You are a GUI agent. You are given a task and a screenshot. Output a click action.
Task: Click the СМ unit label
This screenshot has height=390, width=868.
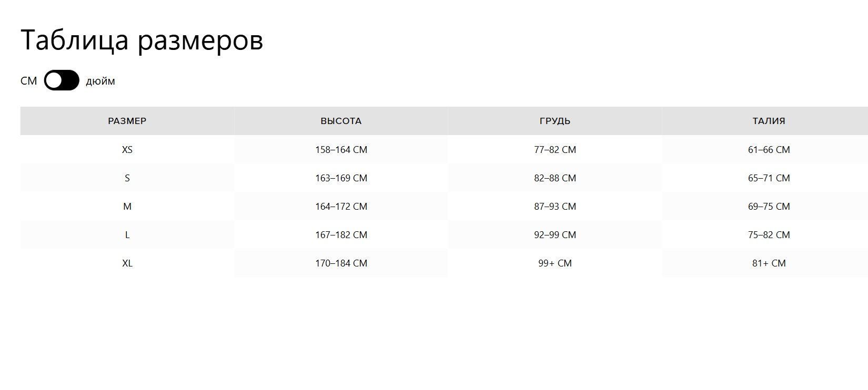29,81
